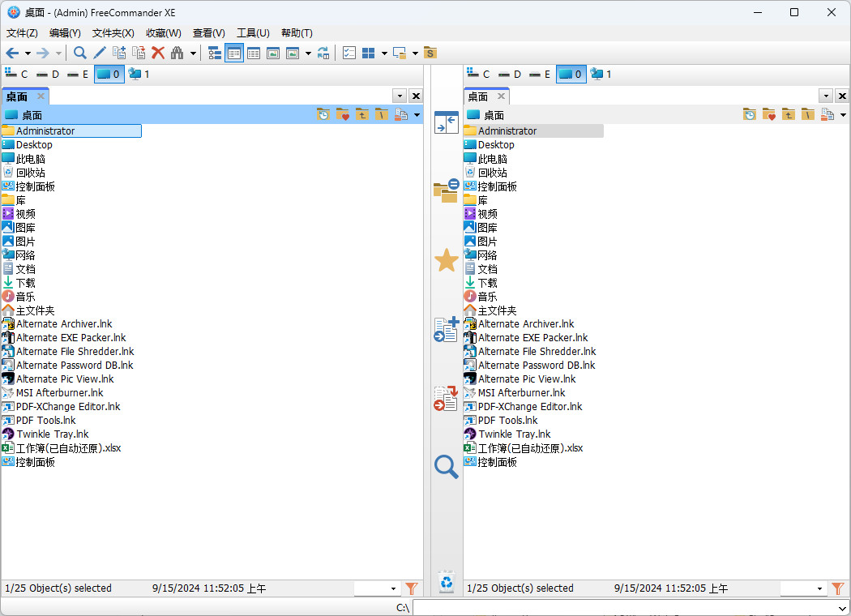Click the gold star favorites icon in splitter

447,260
